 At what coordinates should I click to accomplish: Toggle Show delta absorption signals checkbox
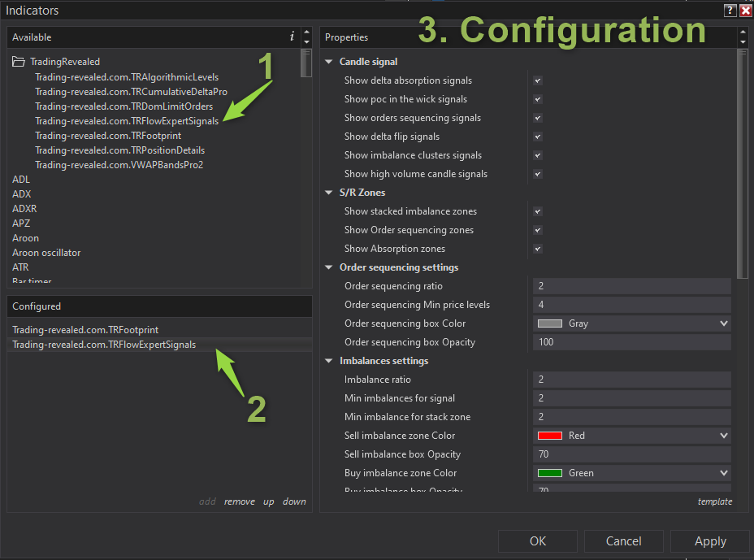pyautogui.click(x=538, y=80)
